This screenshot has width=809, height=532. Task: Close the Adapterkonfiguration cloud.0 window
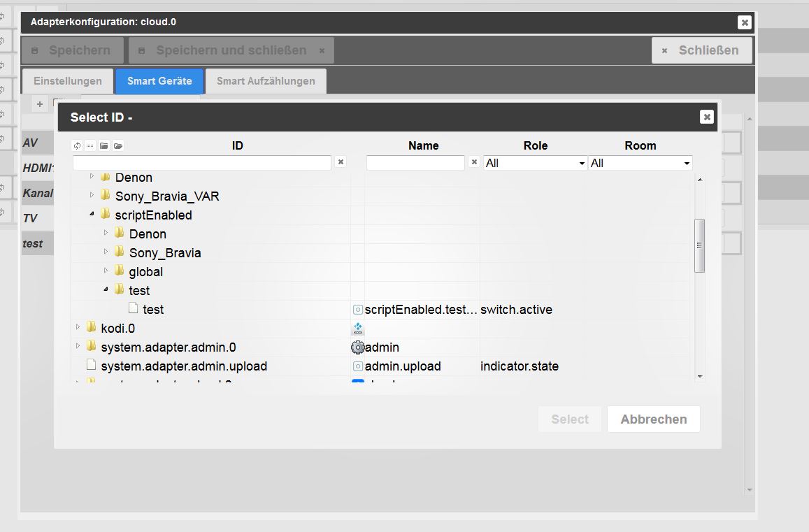744,22
